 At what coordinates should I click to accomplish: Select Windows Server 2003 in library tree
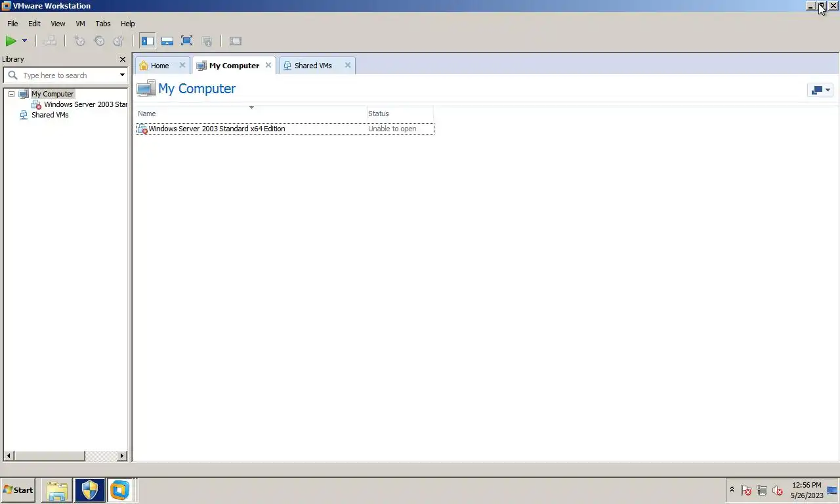(x=85, y=104)
